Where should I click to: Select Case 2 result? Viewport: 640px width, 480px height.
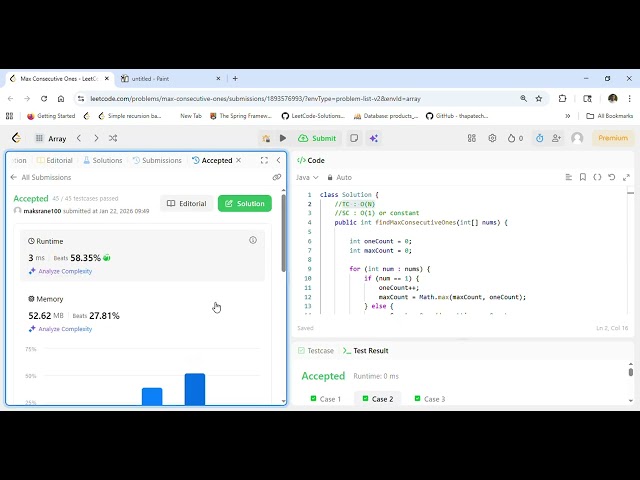coord(378,399)
